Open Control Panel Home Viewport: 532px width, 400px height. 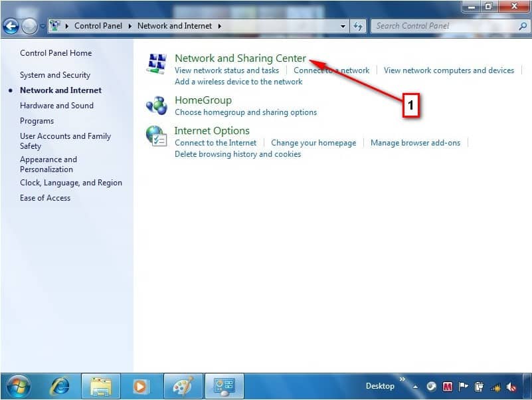click(56, 53)
